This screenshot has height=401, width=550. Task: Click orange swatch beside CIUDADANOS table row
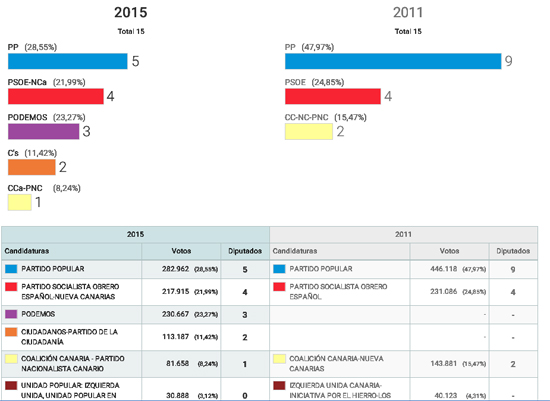pyautogui.click(x=11, y=332)
